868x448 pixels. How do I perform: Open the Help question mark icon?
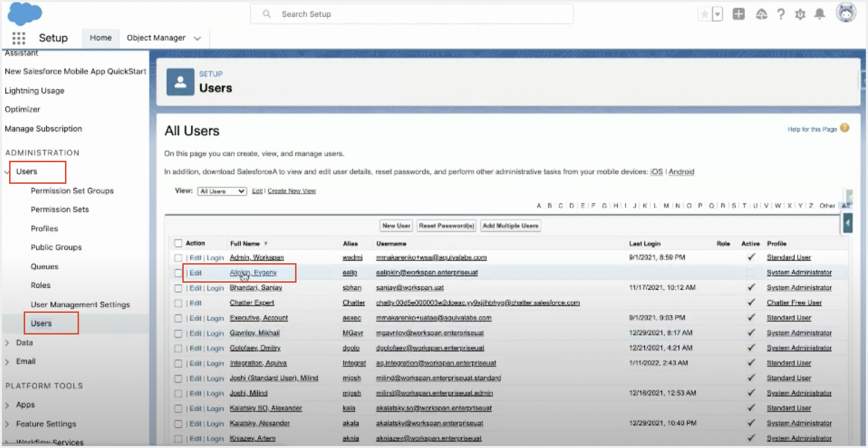781,14
